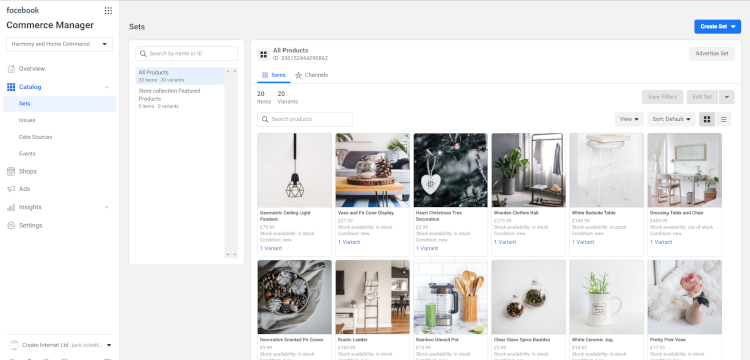The image size is (750, 360).
Task: Select the All Products set in list
Action: tap(180, 76)
